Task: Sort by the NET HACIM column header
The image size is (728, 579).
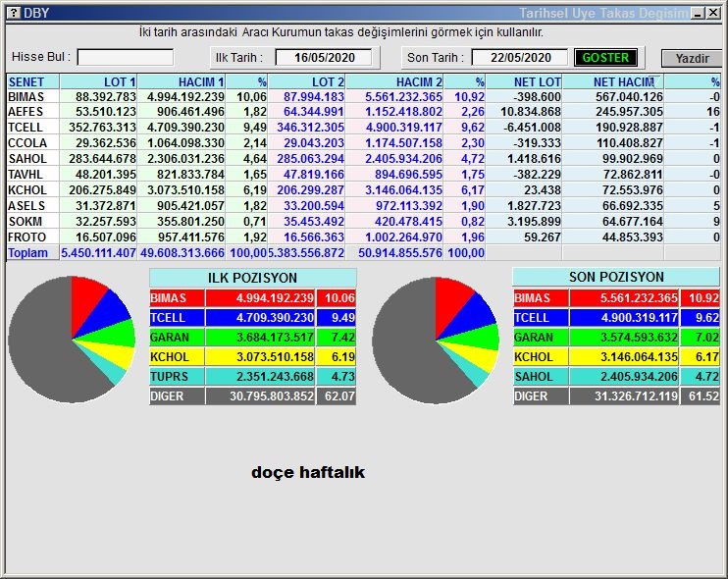Action: pyautogui.click(x=613, y=81)
